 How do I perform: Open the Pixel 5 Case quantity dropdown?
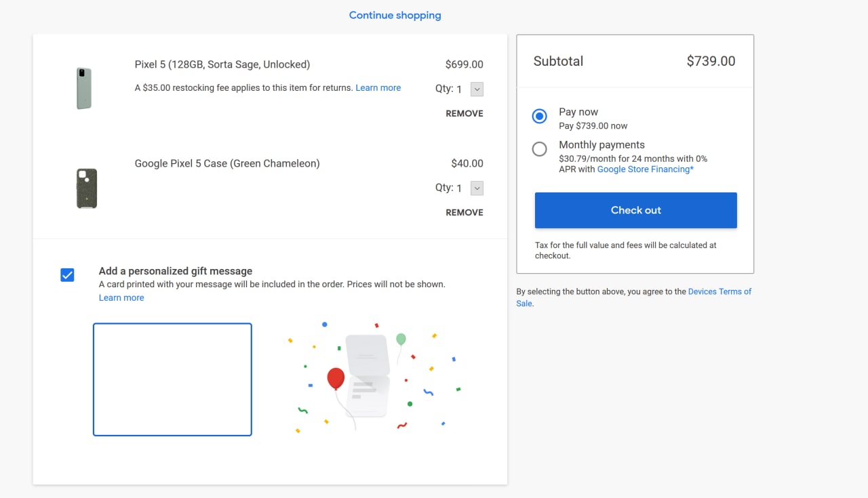(477, 188)
